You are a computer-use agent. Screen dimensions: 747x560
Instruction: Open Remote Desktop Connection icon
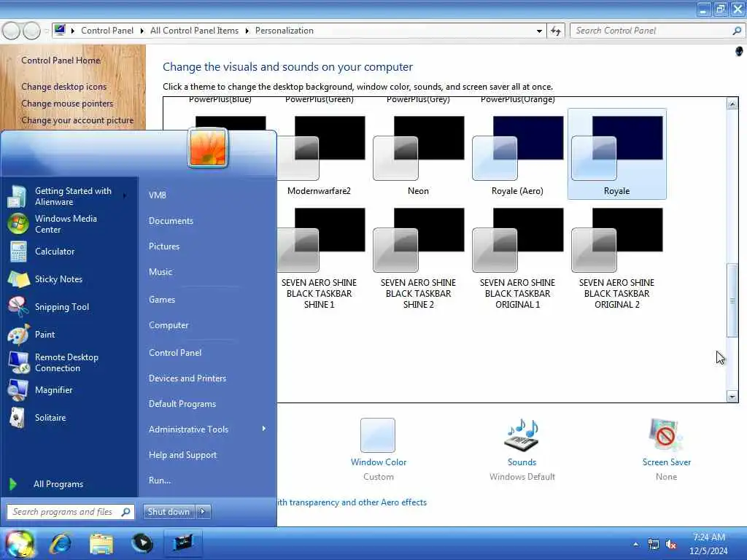(18, 362)
